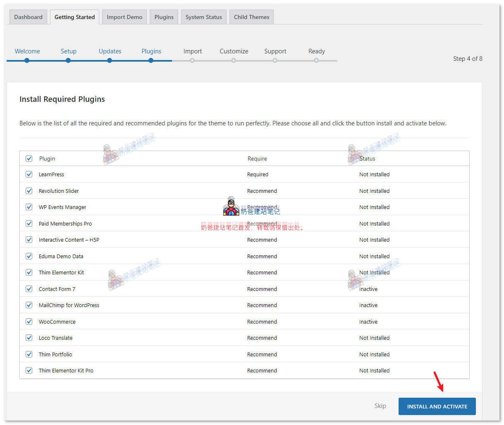Switch to the Import Demo tab
Image resolution: width=504 pixels, height=425 pixels.
point(124,17)
